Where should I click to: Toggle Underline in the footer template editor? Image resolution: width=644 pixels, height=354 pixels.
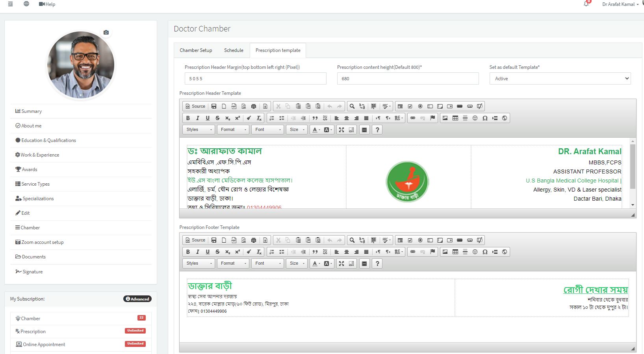point(208,252)
